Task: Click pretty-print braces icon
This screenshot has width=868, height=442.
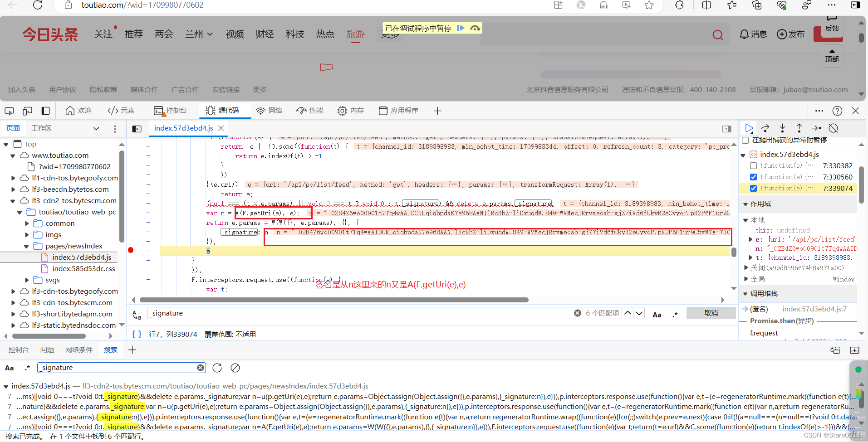Action: click(x=137, y=334)
